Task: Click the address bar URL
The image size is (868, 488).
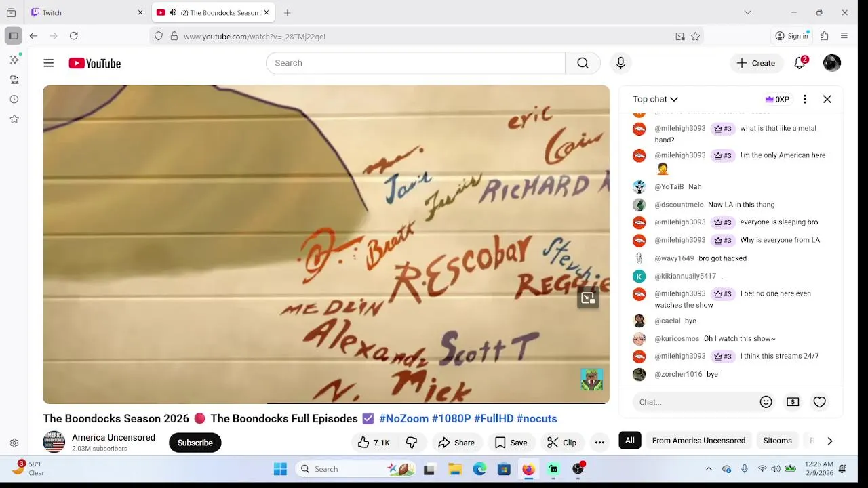Action: point(254,37)
